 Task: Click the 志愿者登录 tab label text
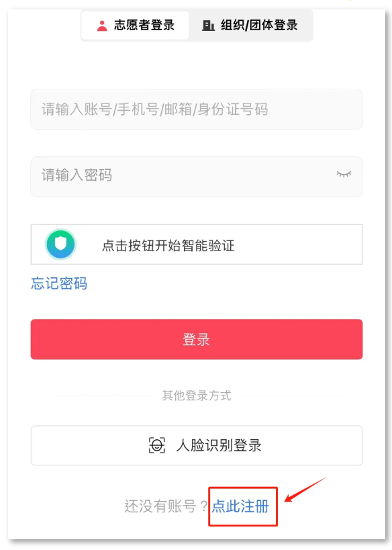[144, 26]
